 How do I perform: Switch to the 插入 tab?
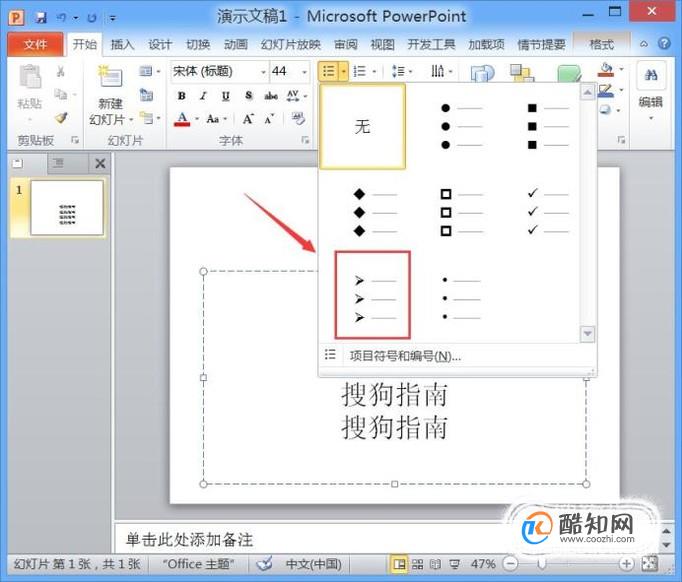click(122, 44)
